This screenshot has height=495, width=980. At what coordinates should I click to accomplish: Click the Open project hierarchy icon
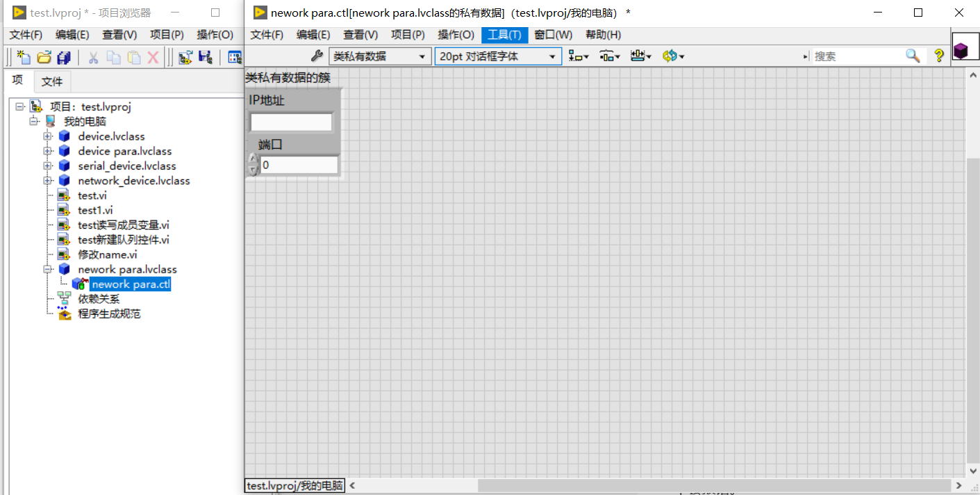point(185,58)
